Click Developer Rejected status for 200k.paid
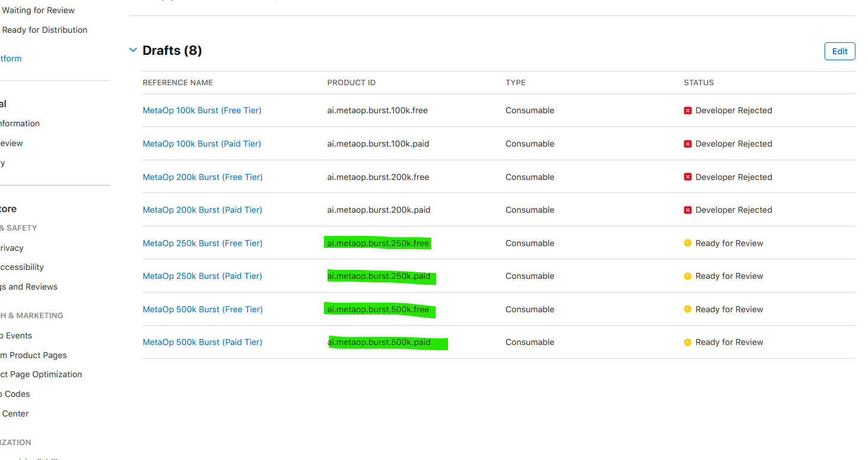The image size is (868, 460). click(x=733, y=210)
